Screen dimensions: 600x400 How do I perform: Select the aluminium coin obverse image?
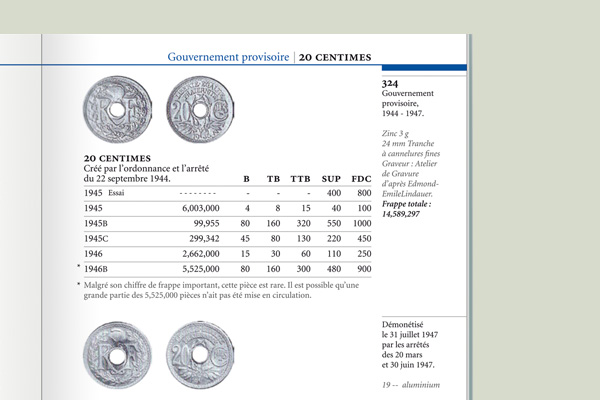pos(117,355)
